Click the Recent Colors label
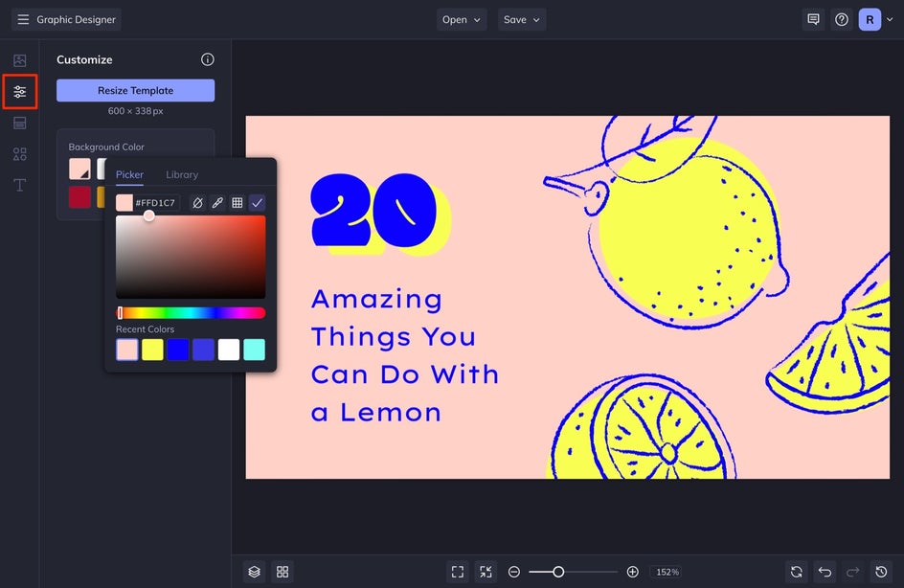The width and height of the screenshot is (904, 588). click(x=145, y=329)
